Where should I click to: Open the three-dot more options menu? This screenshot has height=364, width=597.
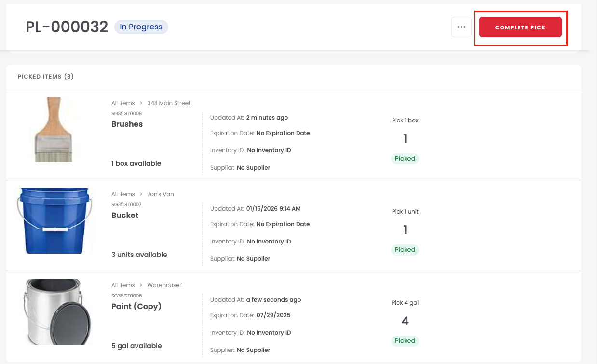point(461,27)
